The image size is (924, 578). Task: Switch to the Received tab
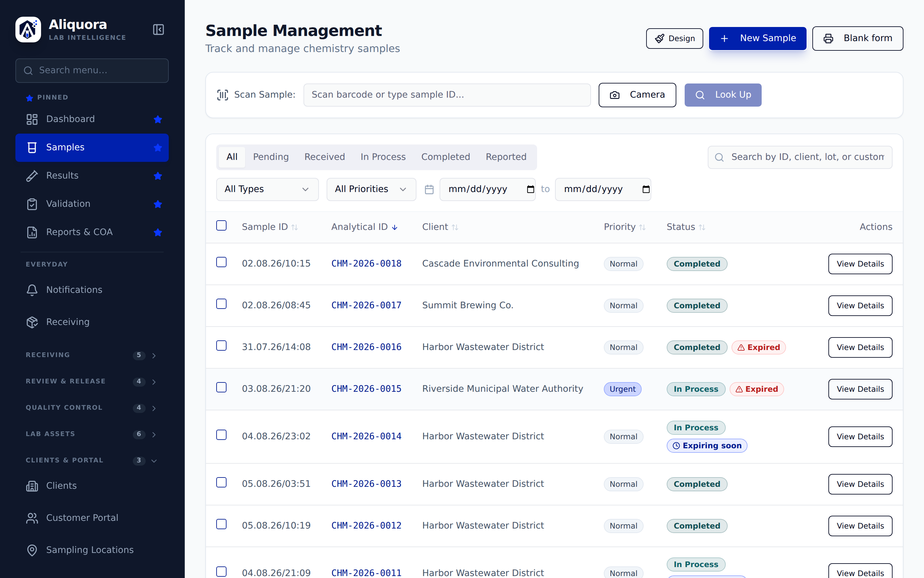(325, 157)
